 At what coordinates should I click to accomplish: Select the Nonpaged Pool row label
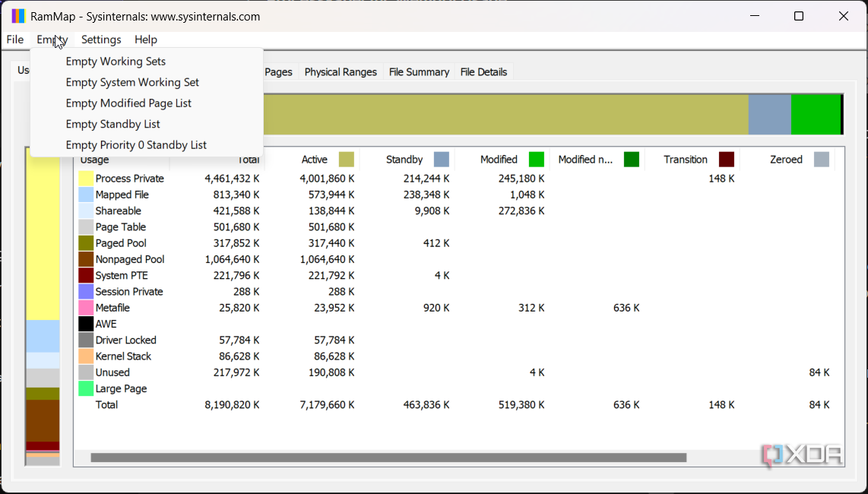(129, 259)
